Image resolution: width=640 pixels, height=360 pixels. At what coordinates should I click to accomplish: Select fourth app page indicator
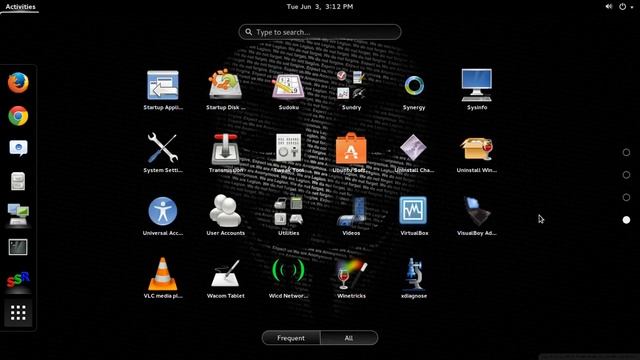[626, 220]
